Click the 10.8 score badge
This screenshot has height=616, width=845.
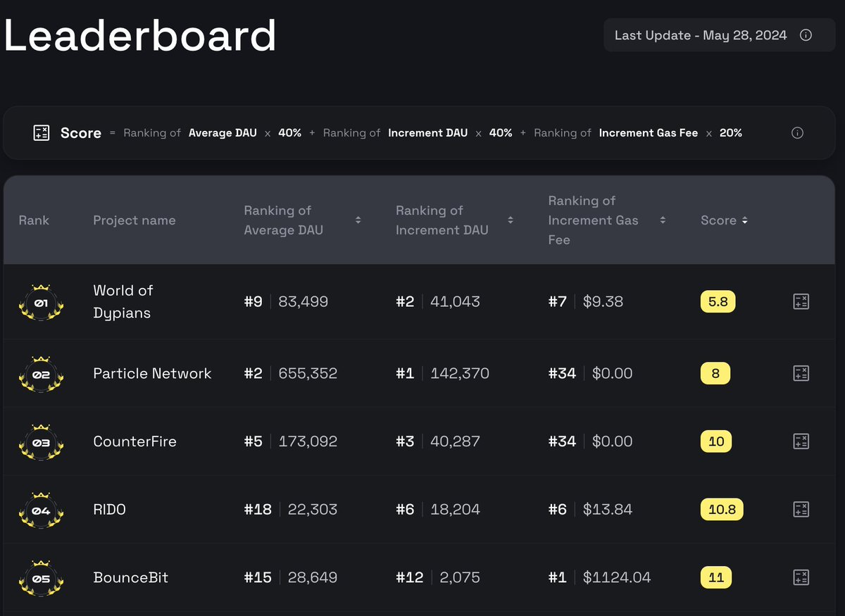pyautogui.click(x=722, y=509)
